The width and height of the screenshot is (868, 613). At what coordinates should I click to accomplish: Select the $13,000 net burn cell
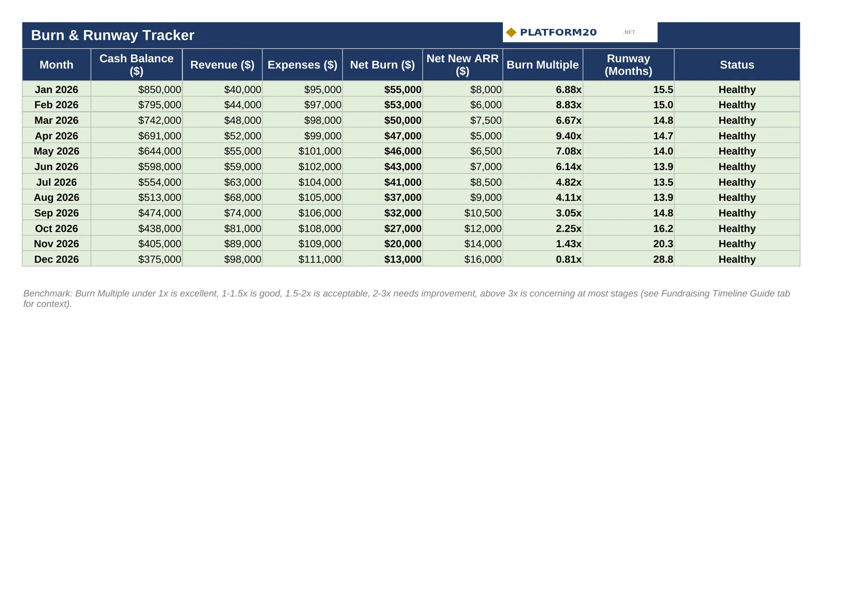[x=382, y=259]
